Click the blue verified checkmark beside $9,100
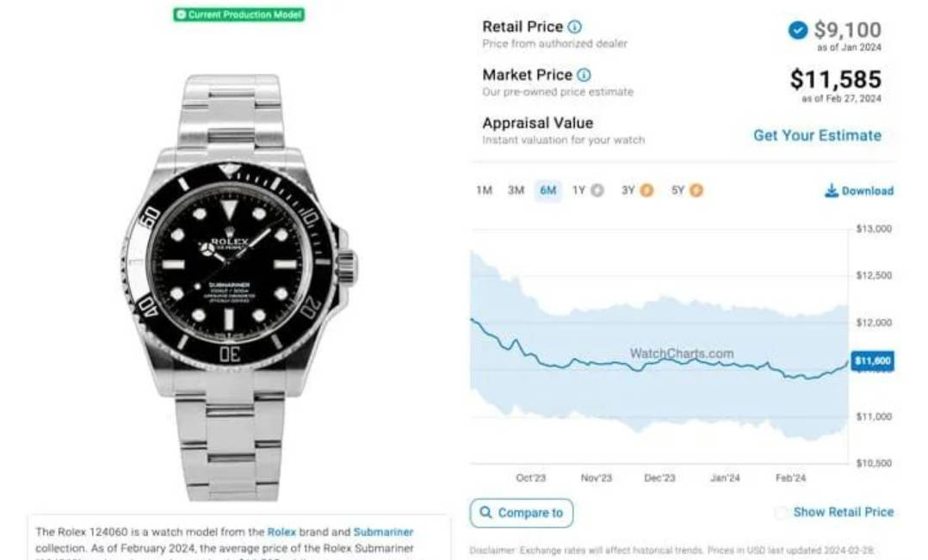 pyautogui.click(x=798, y=29)
